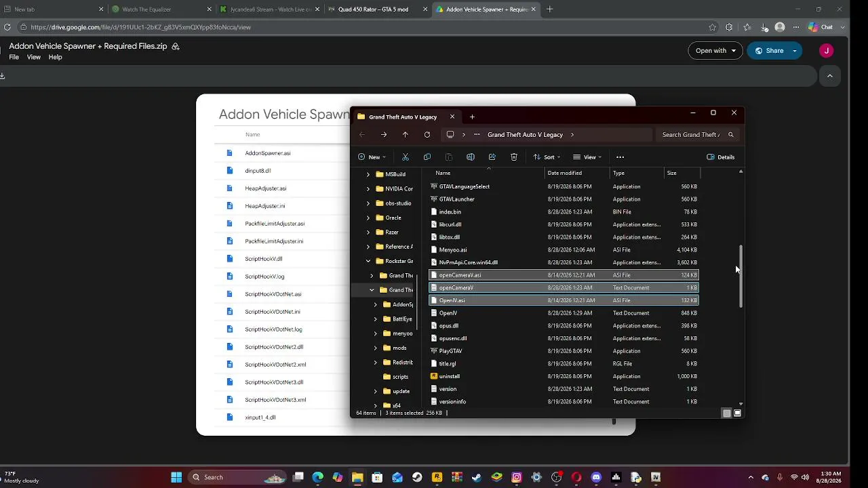
Task: Refresh the Grand Theft Auto V Legacy folder
Action: [x=427, y=134]
